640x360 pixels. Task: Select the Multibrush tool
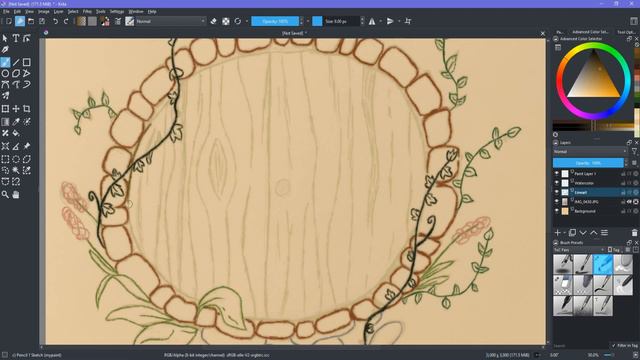coord(5,96)
